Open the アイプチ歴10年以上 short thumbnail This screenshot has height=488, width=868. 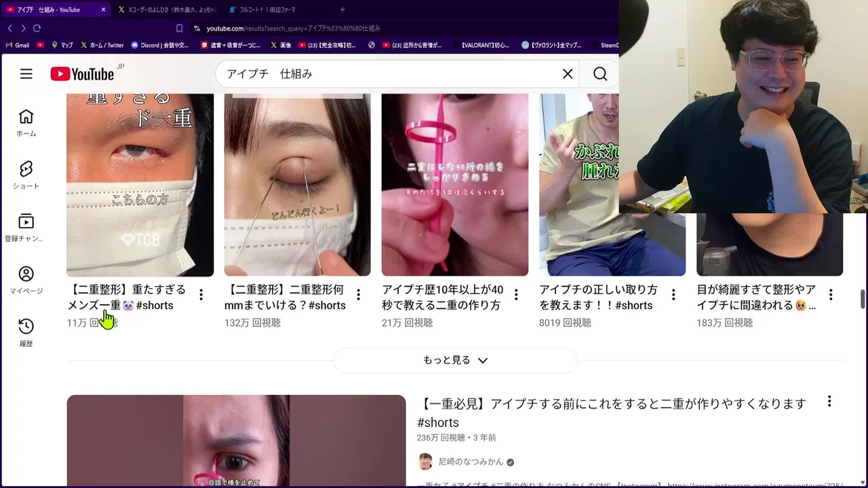click(x=455, y=184)
